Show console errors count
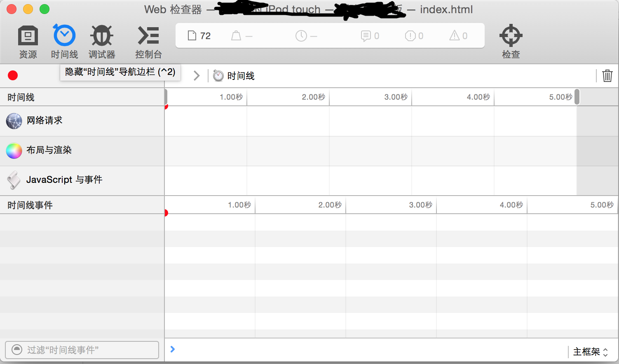 pyautogui.click(x=414, y=36)
